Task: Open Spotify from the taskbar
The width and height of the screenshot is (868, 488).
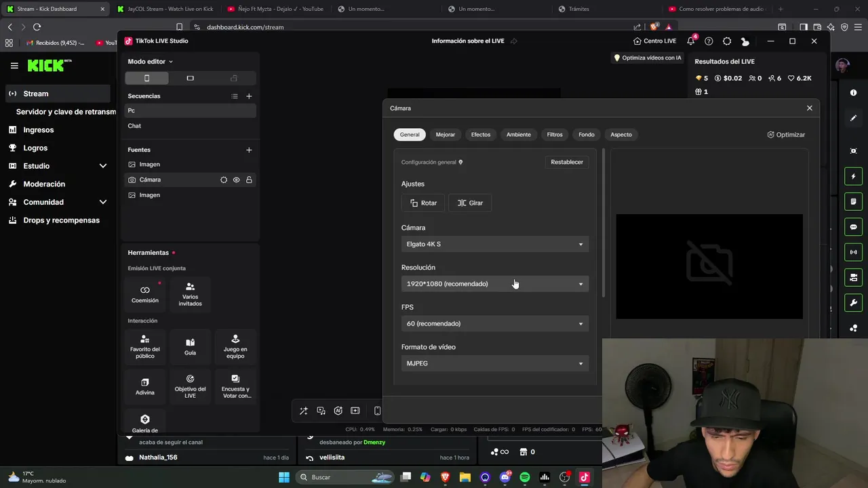Action: 525,477
